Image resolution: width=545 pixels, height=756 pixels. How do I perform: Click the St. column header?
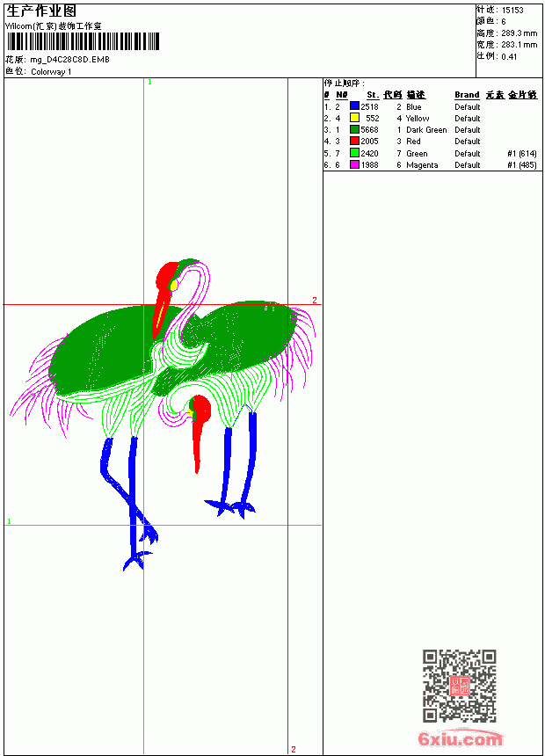coord(373,95)
